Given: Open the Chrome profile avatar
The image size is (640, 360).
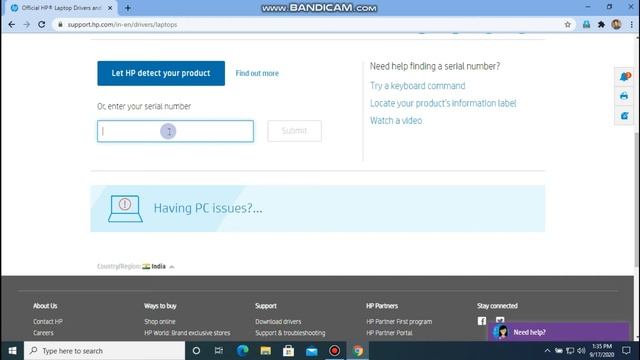Looking at the screenshot, I should (x=616, y=24).
